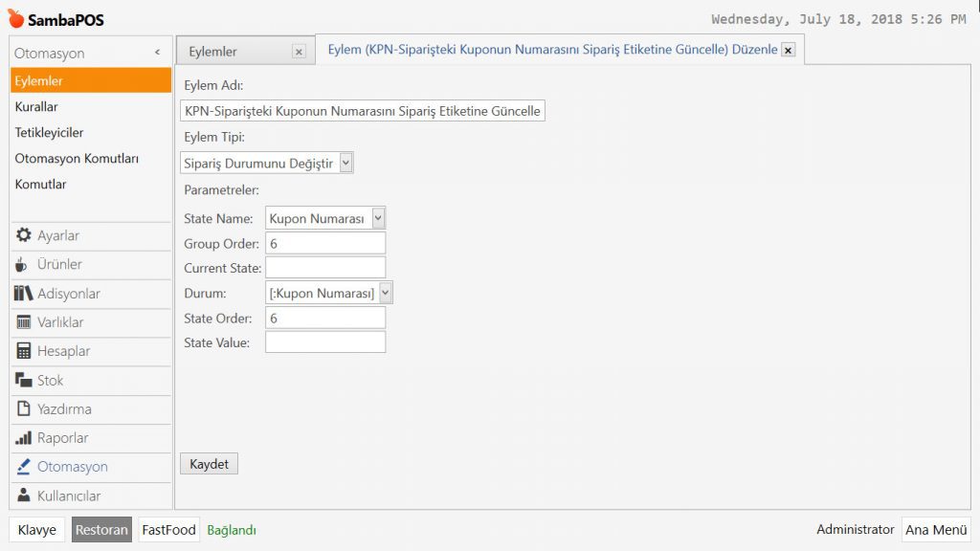The height and width of the screenshot is (551, 980).
Task: Close the Eylemler tab
Action: (x=299, y=52)
